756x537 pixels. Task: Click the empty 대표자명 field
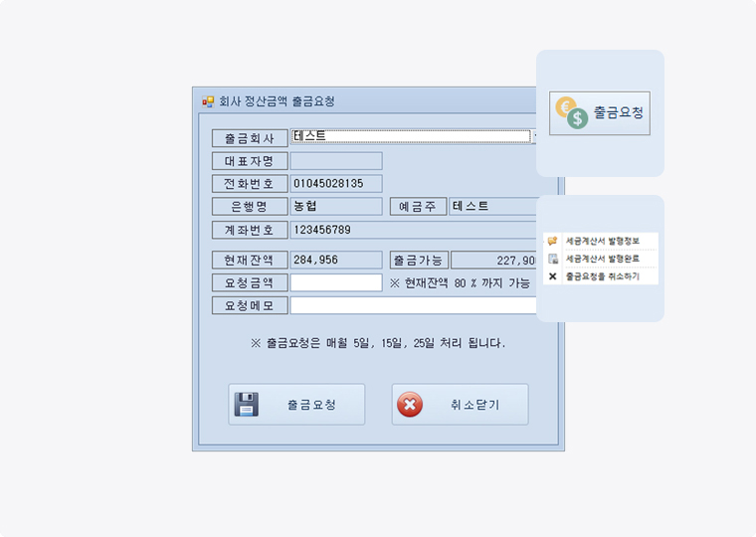335,161
